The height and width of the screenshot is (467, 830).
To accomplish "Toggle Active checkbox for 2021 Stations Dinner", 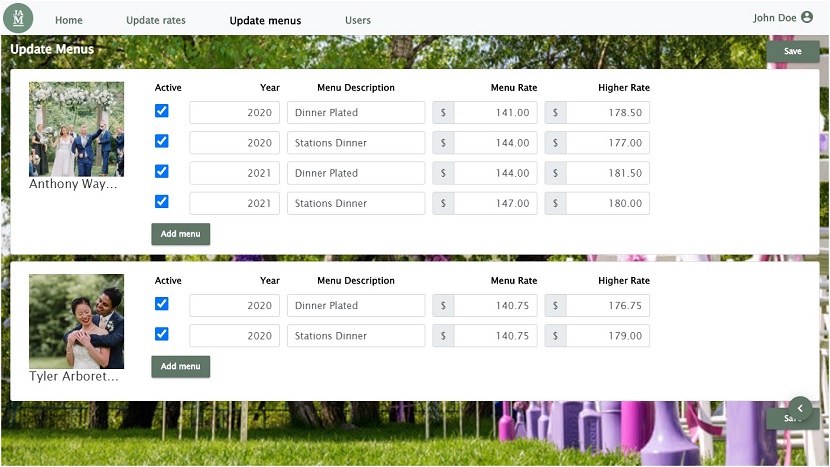I will point(161,202).
